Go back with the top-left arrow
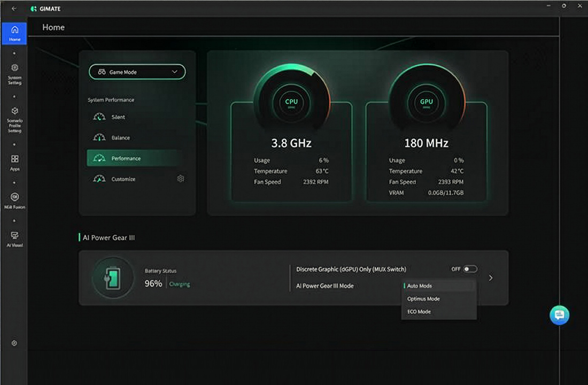 pyautogui.click(x=14, y=8)
